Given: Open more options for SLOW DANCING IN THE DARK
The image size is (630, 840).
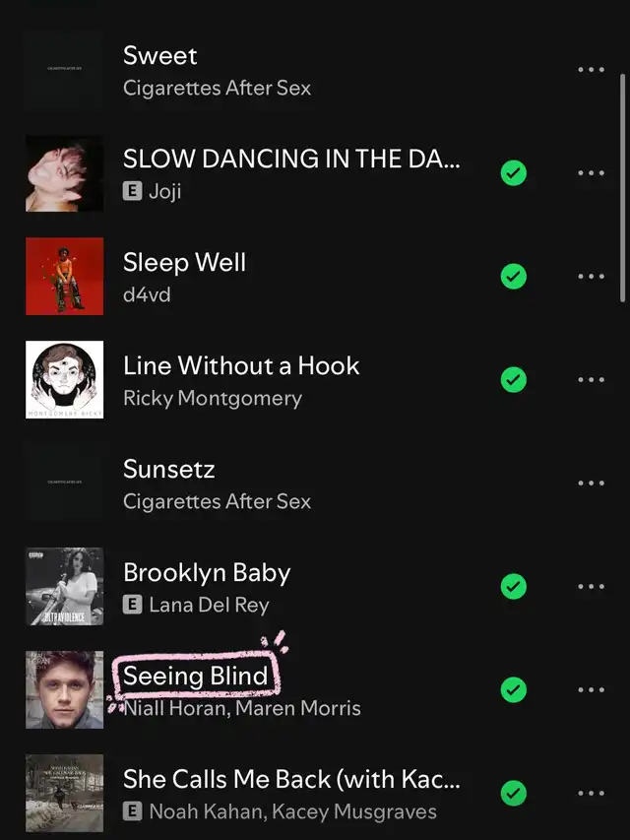Looking at the screenshot, I should tap(591, 173).
